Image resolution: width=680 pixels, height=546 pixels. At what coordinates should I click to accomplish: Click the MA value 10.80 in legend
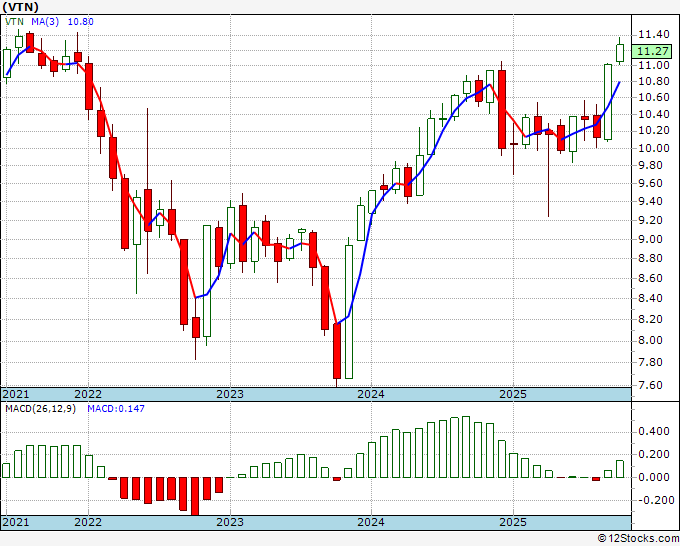80,21
